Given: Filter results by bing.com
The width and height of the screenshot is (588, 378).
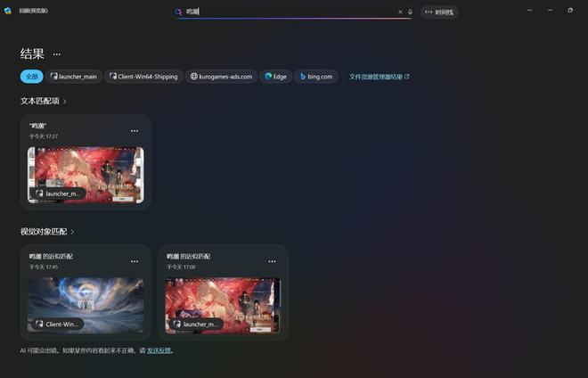Looking at the screenshot, I should pyautogui.click(x=316, y=77).
